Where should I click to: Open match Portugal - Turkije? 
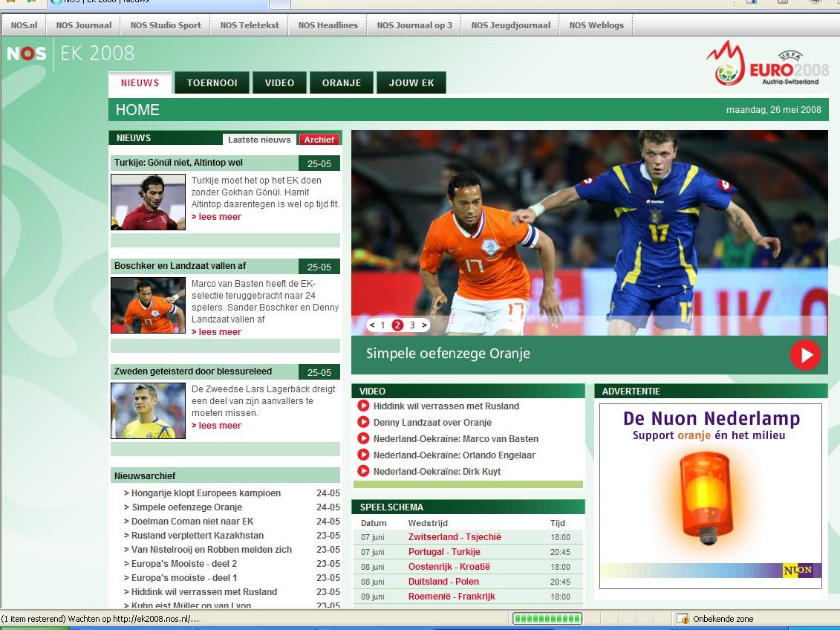(444, 552)
